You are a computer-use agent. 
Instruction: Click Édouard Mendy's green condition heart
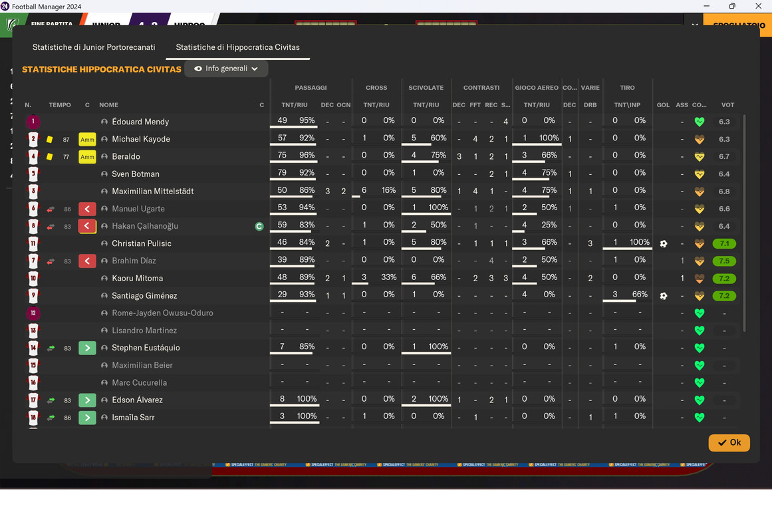699,122
